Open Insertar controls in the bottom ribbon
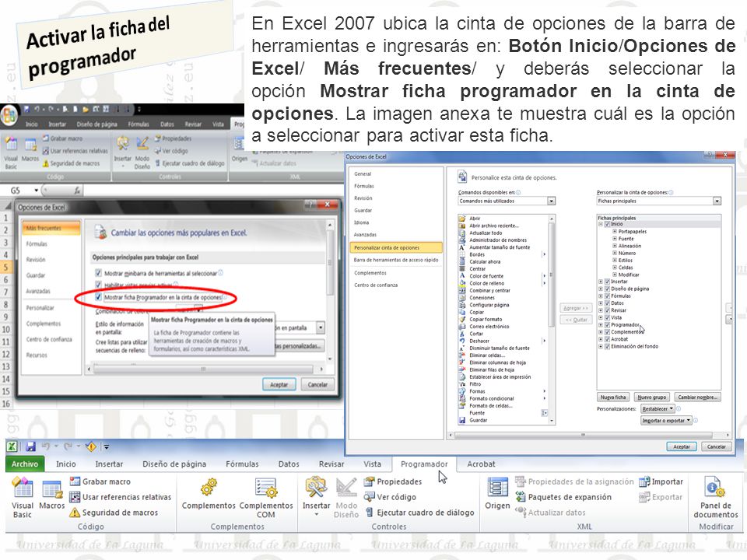This screenshot has height=560, width=747. coord(317,496)
